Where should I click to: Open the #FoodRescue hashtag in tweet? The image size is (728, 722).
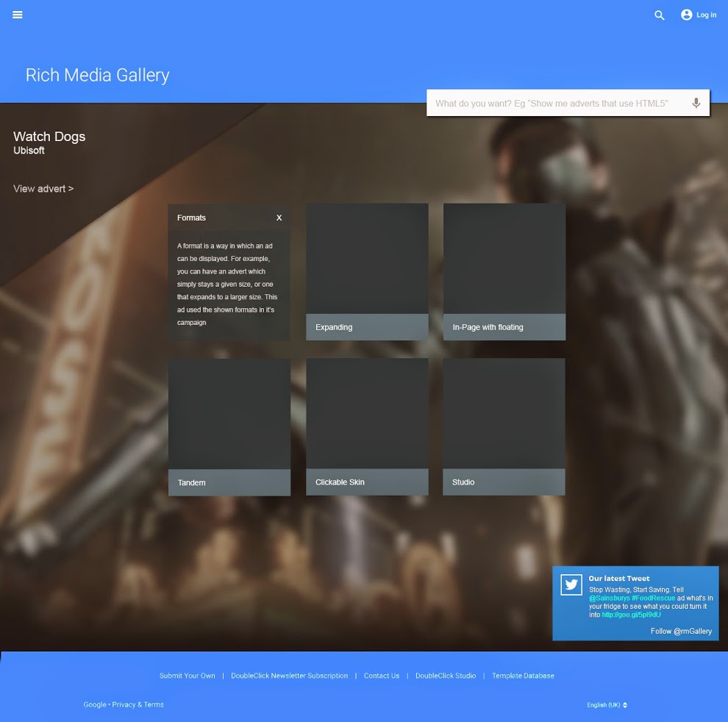(x=653, y=598)
